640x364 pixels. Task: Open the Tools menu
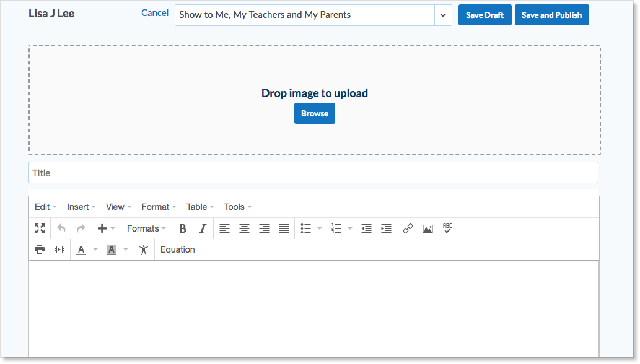[238, 207]
